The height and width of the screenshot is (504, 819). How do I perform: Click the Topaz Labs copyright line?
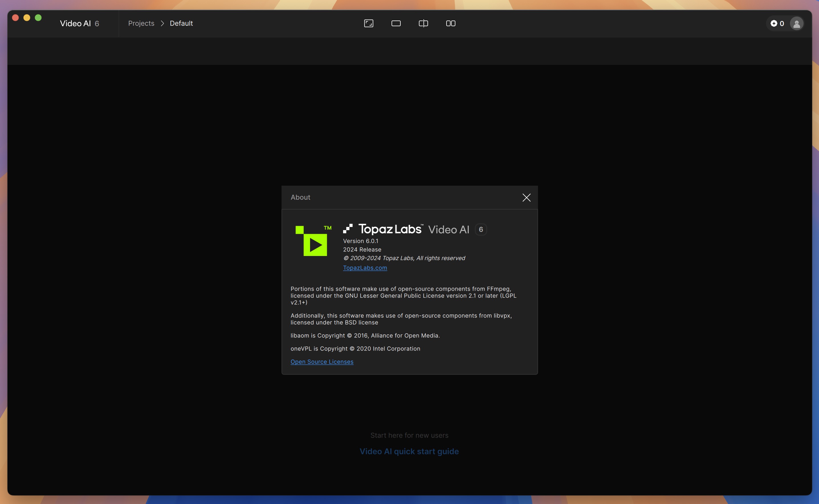404,258
